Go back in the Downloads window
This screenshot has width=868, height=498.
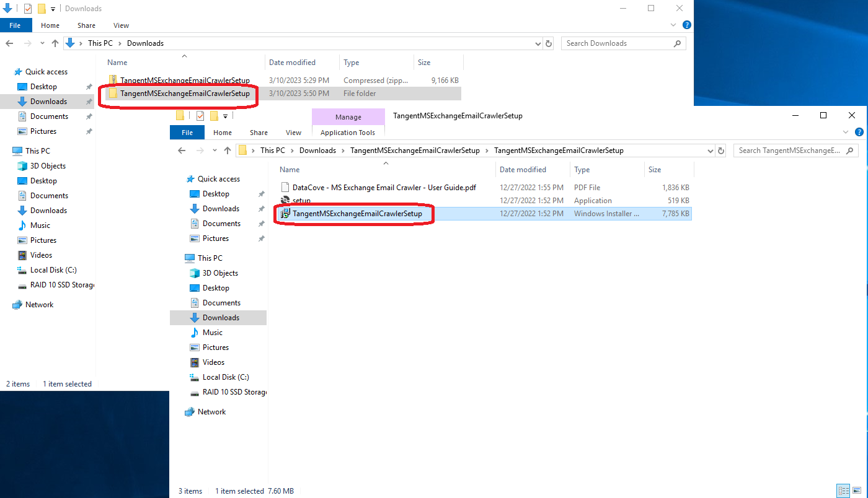[x=9, y=43]
